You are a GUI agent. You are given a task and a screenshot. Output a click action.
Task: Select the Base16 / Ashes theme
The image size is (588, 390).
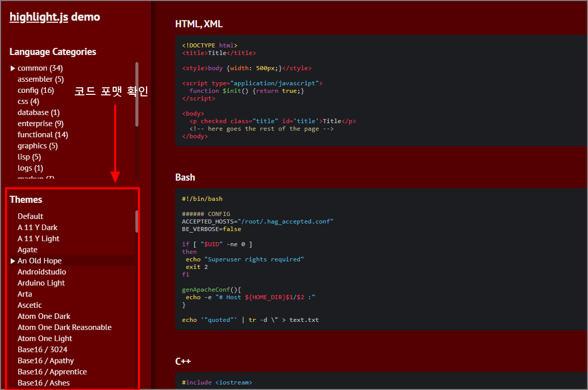(43, 383)
